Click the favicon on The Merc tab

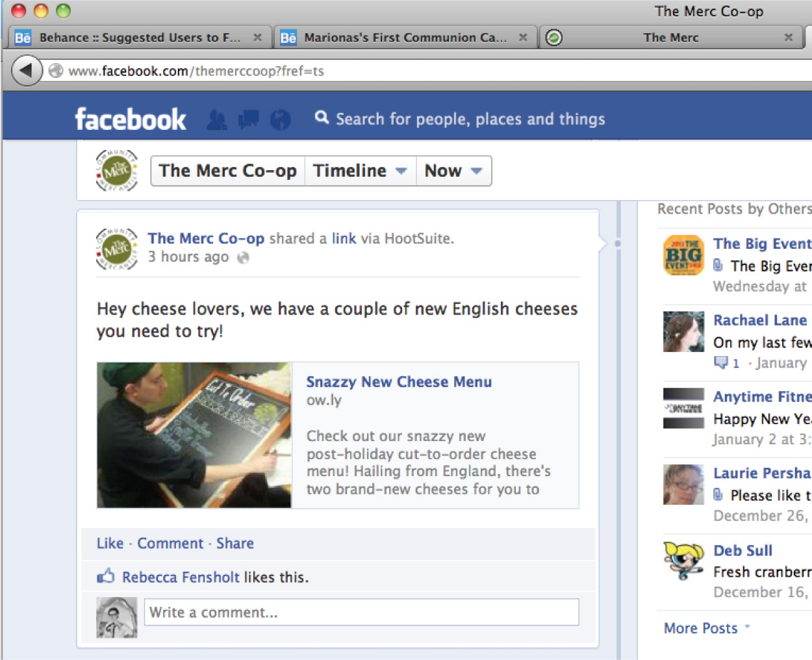553,38
